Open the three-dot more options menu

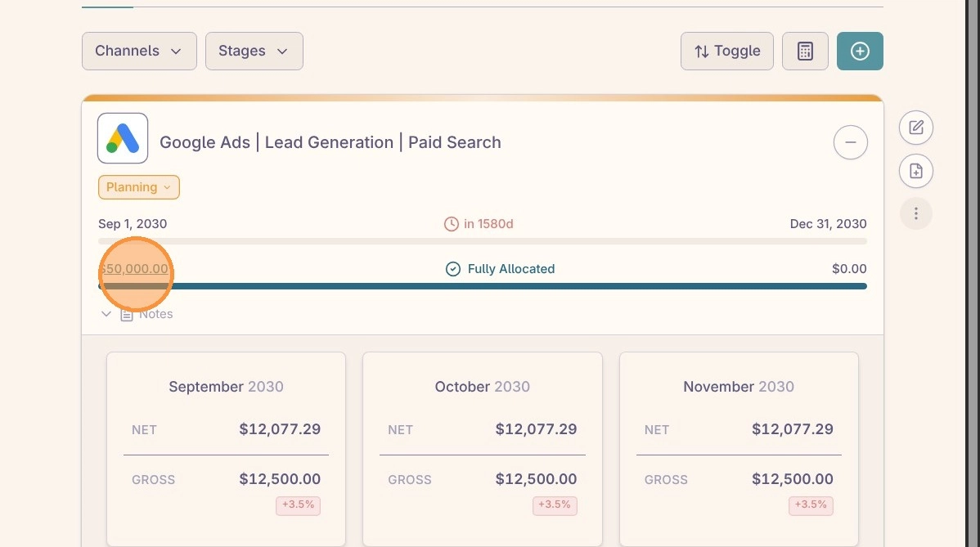pyautogui.click(x=915, y=214)
